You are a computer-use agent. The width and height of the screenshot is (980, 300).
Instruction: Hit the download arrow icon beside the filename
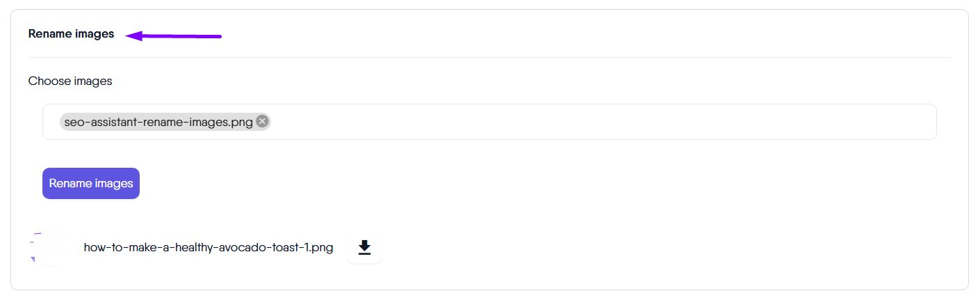point(364,248)
